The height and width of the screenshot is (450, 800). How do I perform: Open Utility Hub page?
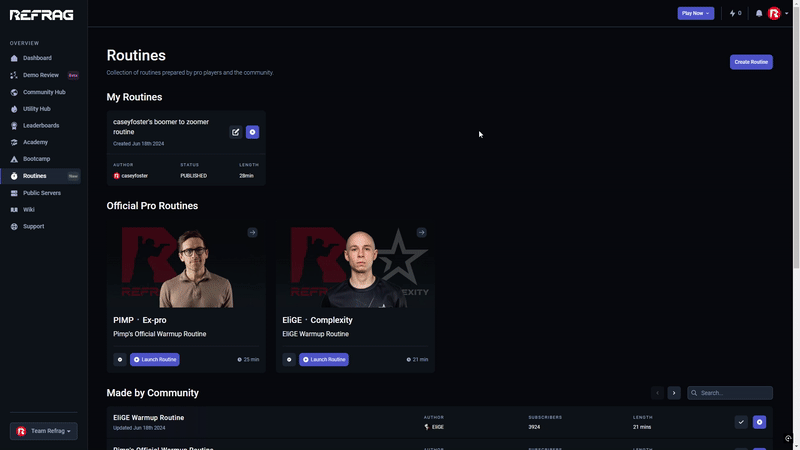click(x=36, y=109)
